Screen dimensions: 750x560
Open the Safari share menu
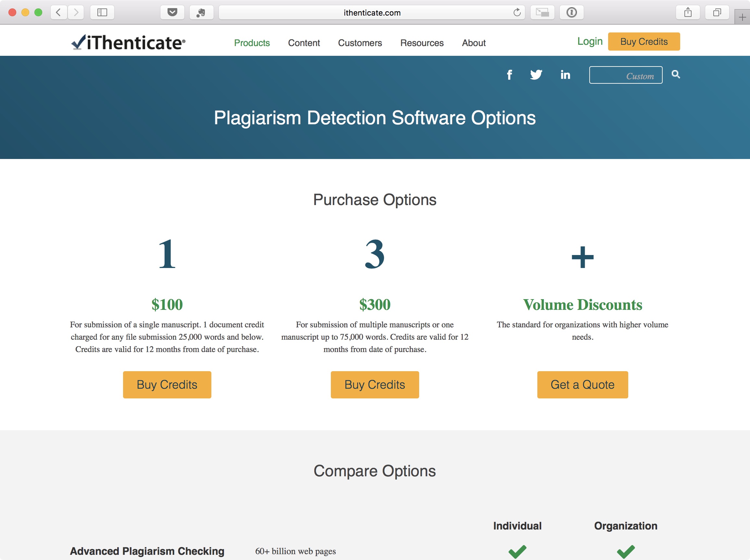point(688,13)
